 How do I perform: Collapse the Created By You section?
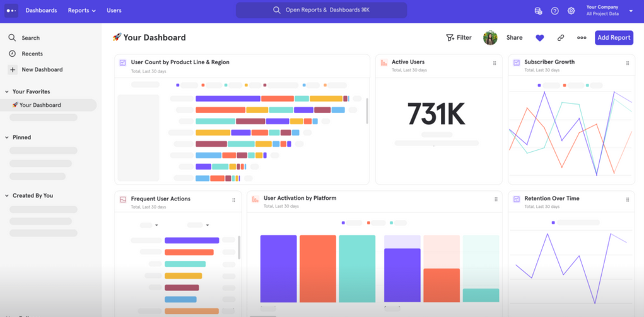tap(7, 196)
